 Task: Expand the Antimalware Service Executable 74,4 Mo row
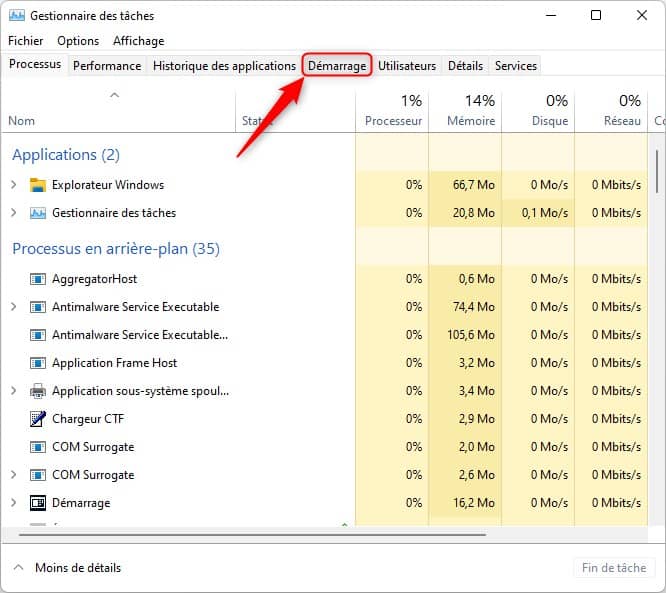(x=14, y=307)
